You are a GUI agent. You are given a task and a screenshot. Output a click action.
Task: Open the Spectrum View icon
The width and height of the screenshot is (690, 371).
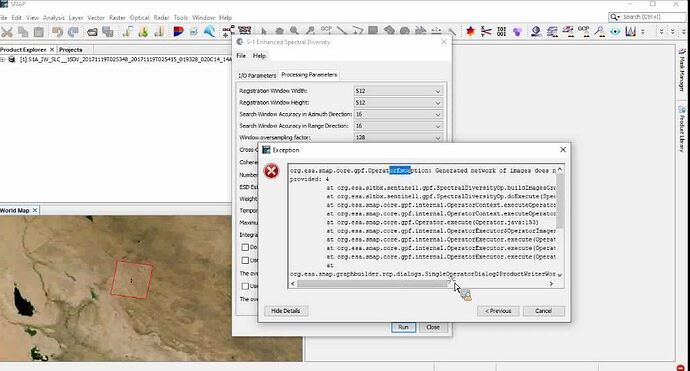coord(631,31)
